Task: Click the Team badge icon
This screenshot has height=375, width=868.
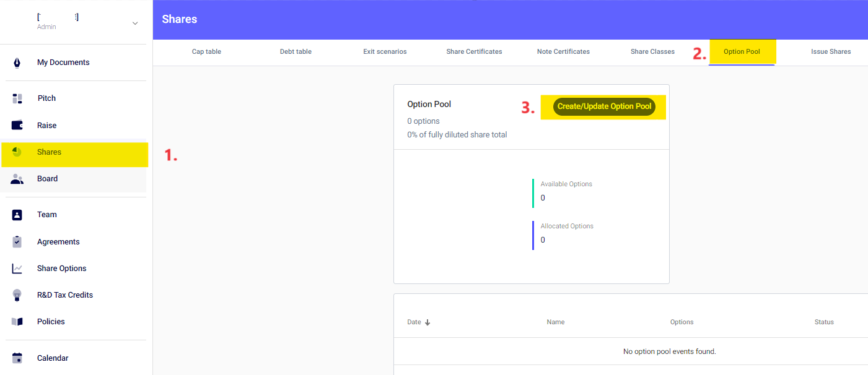Action: [17, 215]
